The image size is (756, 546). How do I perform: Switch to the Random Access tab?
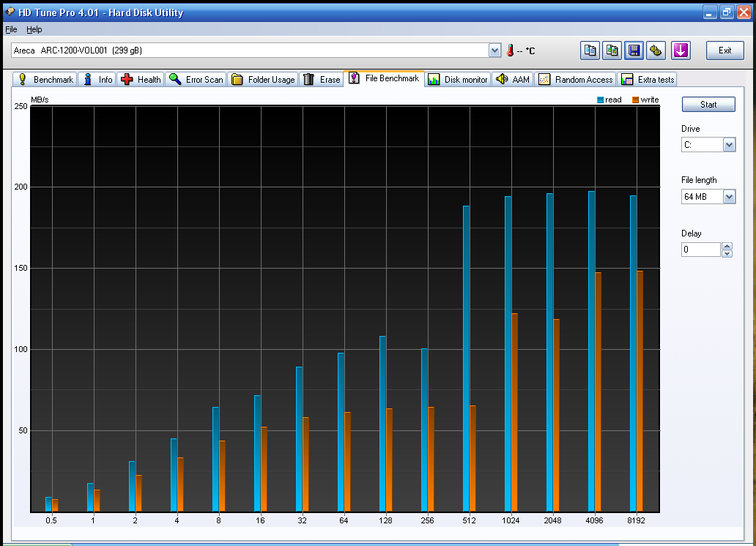tap(575, 80)
